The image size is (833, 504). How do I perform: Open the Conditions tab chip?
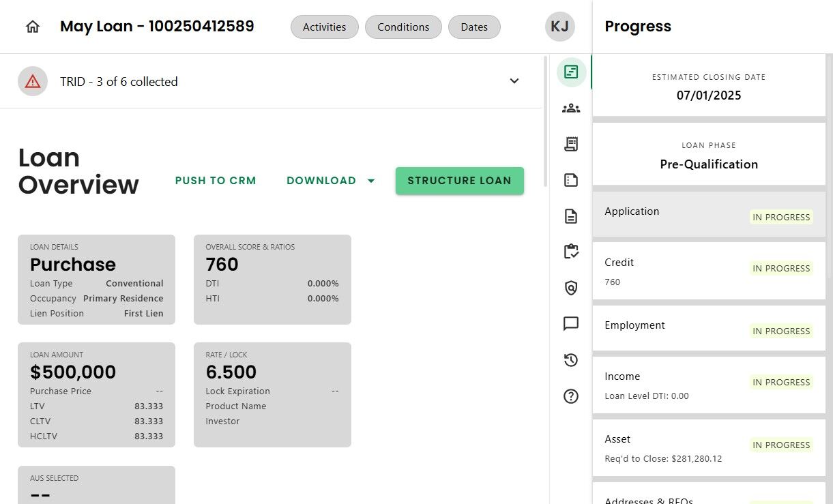(403, 27)
